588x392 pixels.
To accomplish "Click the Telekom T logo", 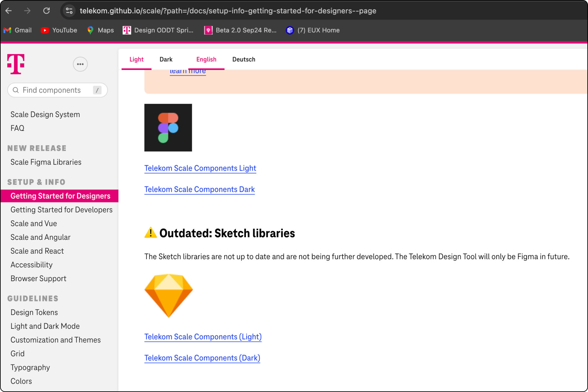I will [x=16, y=64].
